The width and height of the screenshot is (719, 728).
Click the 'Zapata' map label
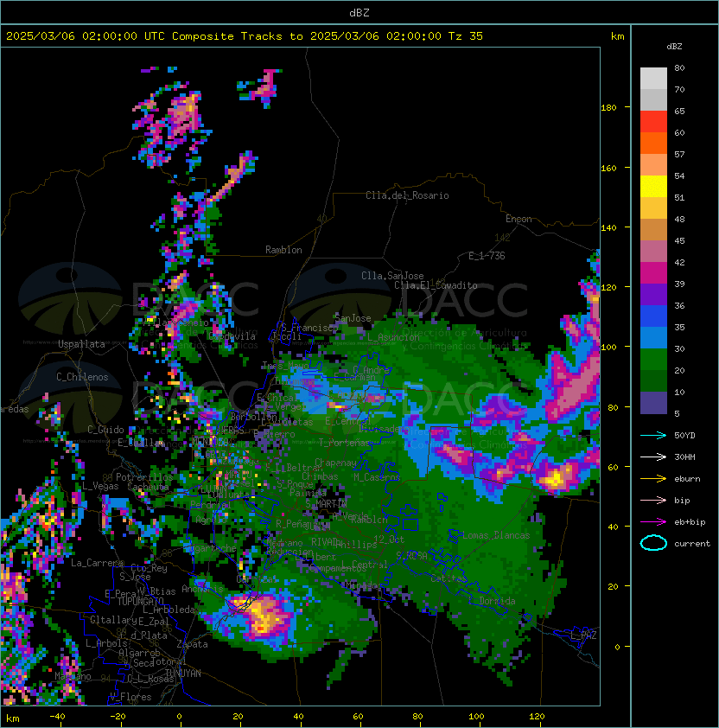pos(192,644)
